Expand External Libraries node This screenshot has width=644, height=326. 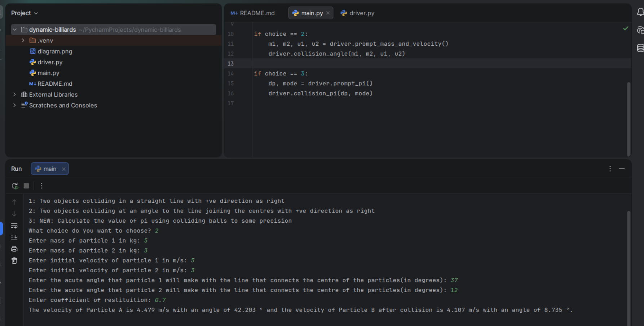14,94
